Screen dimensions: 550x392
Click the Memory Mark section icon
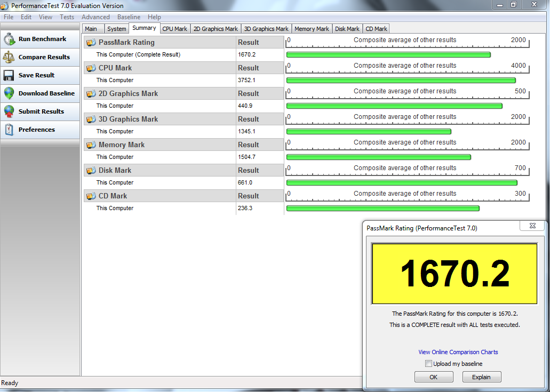click(91, 145)
